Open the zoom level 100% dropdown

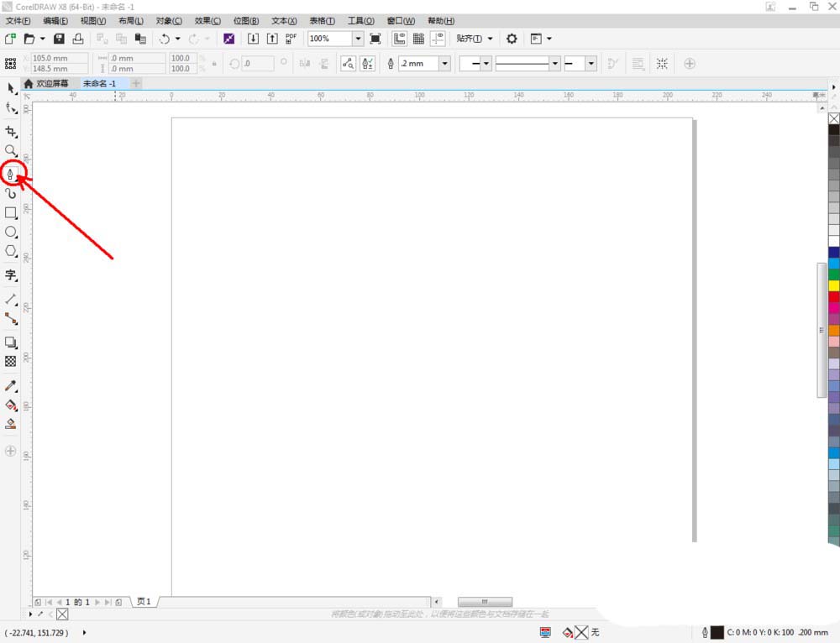point(358,39)
